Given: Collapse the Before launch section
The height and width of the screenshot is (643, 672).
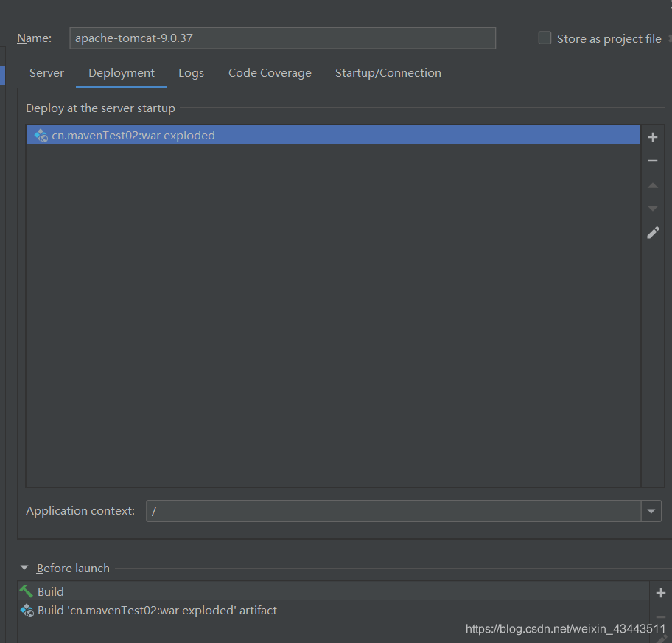Looking at the screenshot, I should coord(24,568).
